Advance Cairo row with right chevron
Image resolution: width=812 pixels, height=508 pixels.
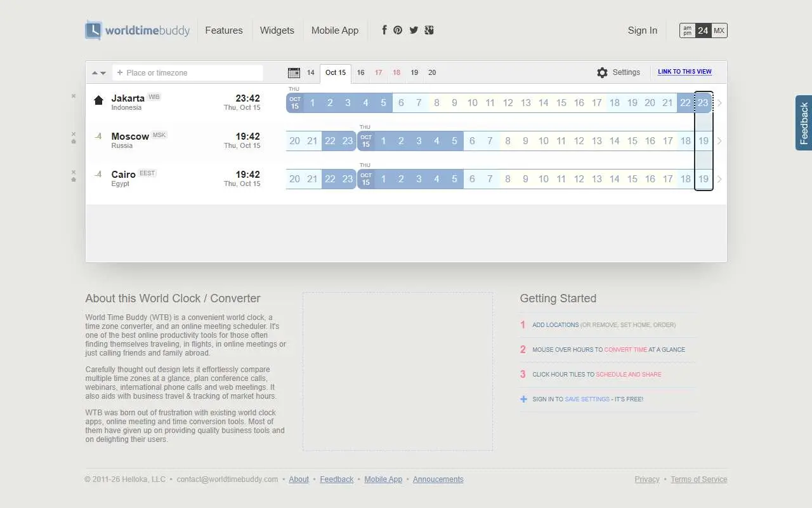[719, 179]
